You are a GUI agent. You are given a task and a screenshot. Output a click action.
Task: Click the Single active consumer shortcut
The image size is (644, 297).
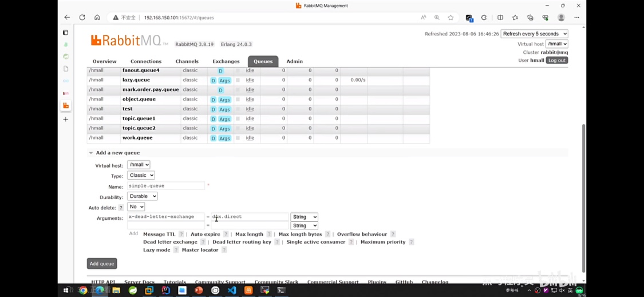click(316, 242)
